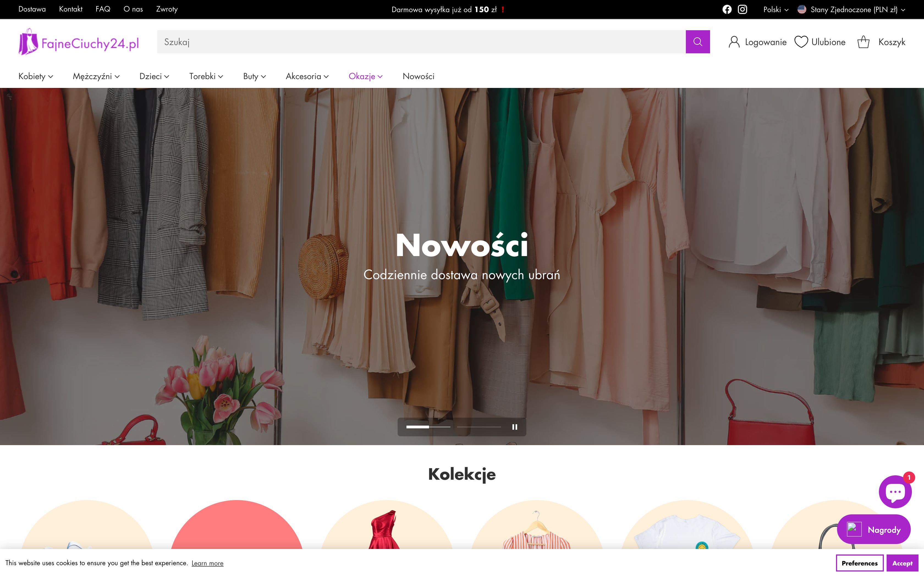Switch to the second slide indicator

(479, 427)
